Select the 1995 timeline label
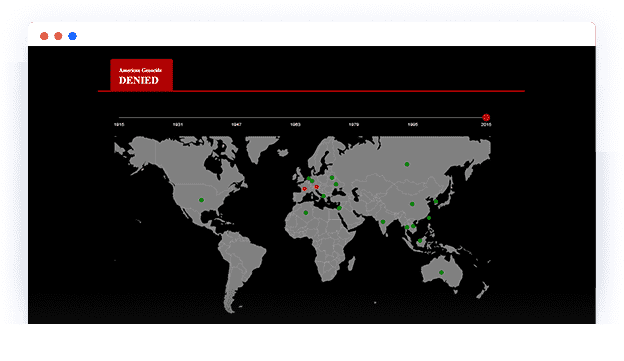The width and height of the screenshot is (624, 361). pos(412,125)
